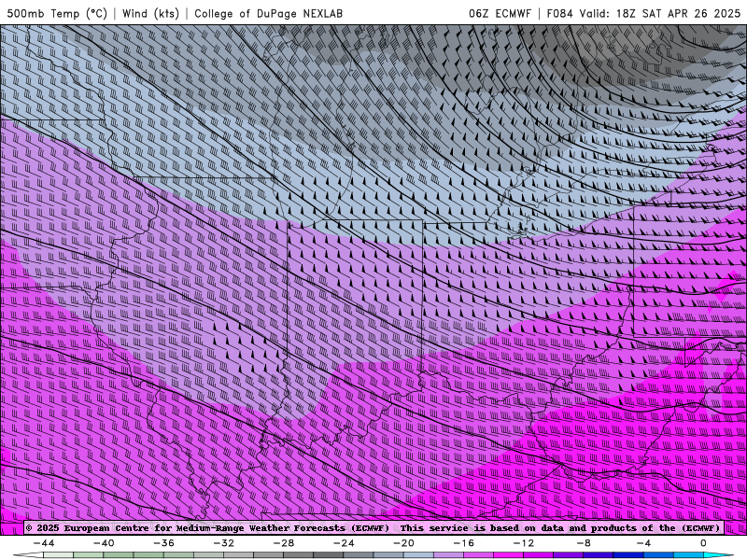Click the ECMWF copyright notice on the map
Screen dimensions: 747x560
click(x=373, y=527)
